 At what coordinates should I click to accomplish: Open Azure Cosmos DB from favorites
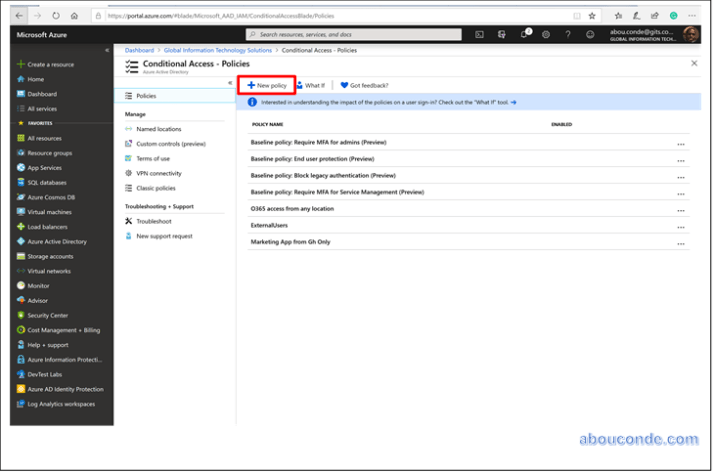point(50,197)
